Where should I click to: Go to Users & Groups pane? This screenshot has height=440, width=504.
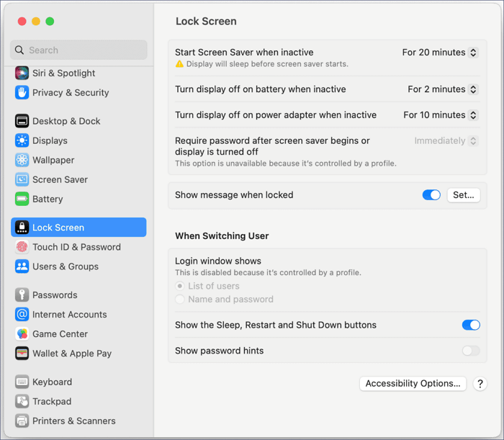(67, 267)
